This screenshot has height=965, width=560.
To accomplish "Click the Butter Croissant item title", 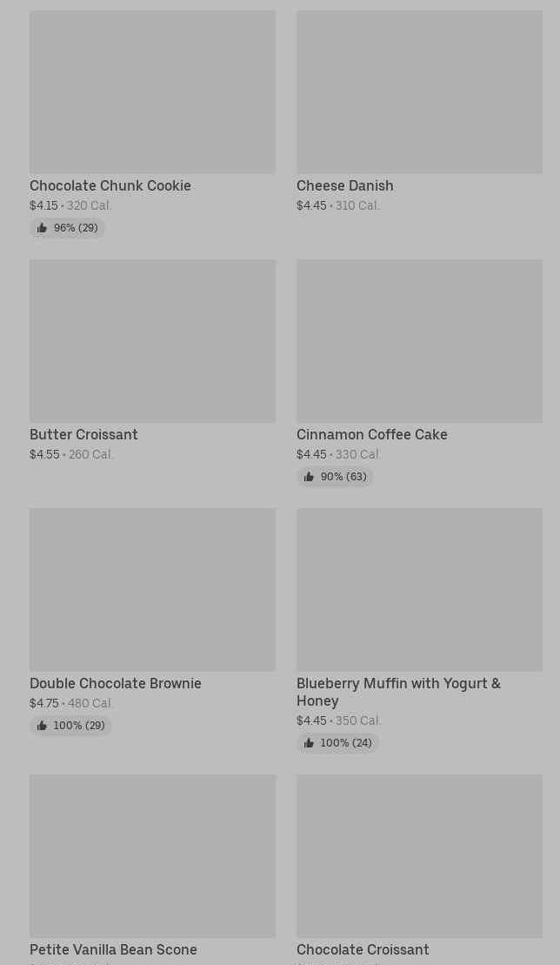I will pyautogui.click(x=83, y=434).
